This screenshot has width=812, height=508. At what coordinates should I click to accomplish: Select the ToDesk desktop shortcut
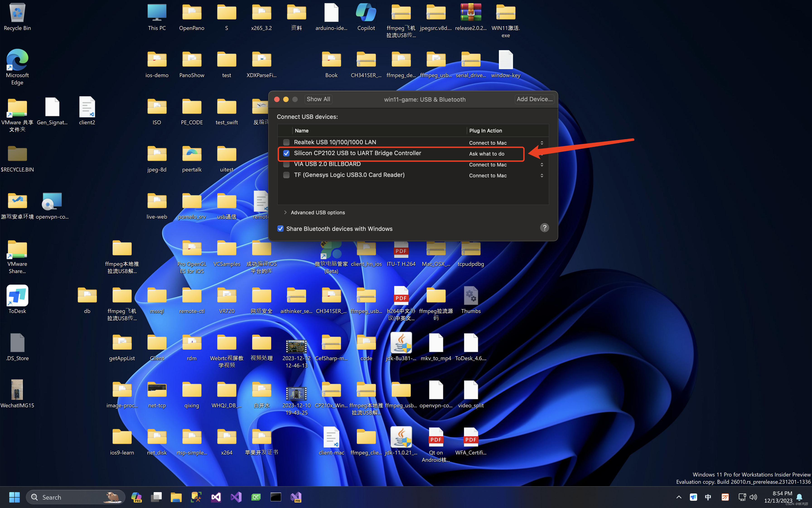[x=17, y=300]
